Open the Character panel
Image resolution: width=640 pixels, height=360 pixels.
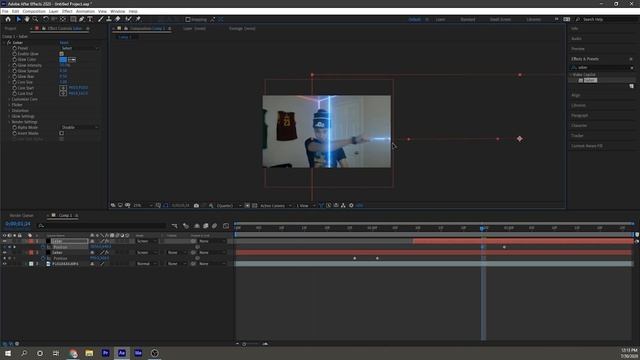579,126
